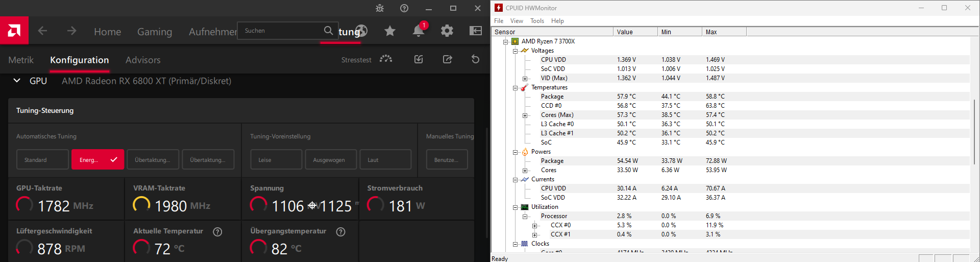This screenshot has height=262, width=980.
Task: Open HWMonitor Help menu
Action: point(557,21)
